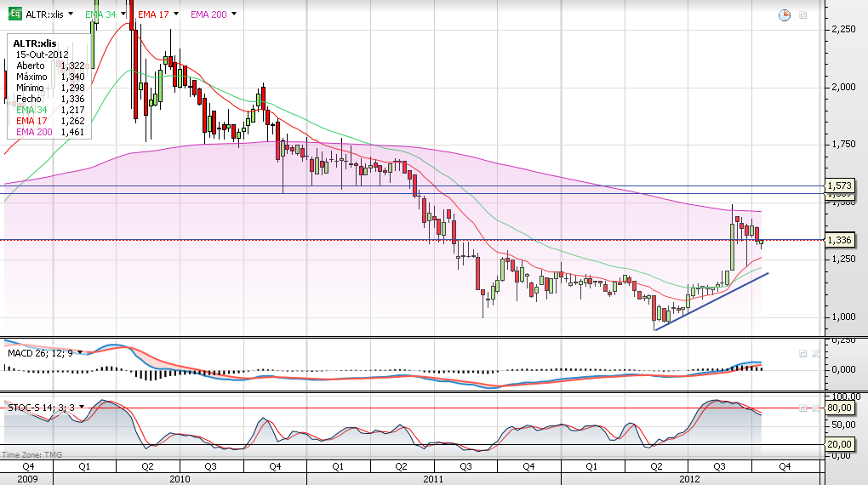
Task: Maximize the main price chart panel
Action: 802,15
